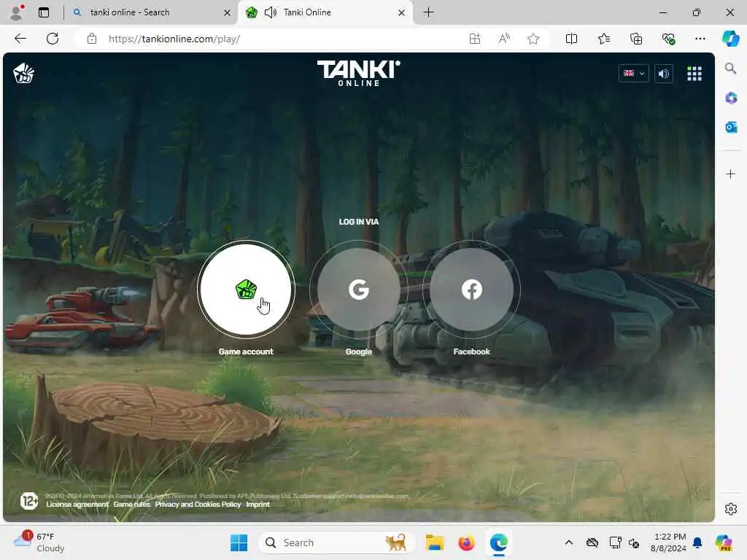Open a new browser tab
The width and height of the screenshot is (747, 560).
[428, 12]
